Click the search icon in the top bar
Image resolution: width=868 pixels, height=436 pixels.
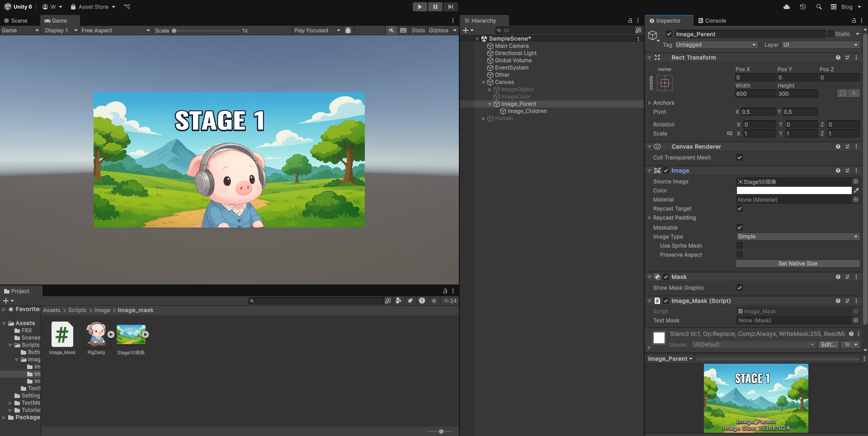point(818,7)
